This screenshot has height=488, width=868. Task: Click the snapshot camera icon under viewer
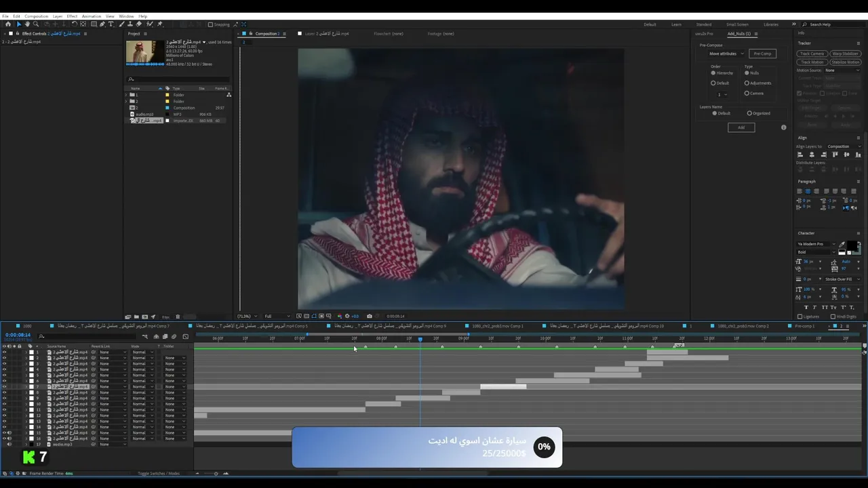pyautogui.click(x=370, y=316)
